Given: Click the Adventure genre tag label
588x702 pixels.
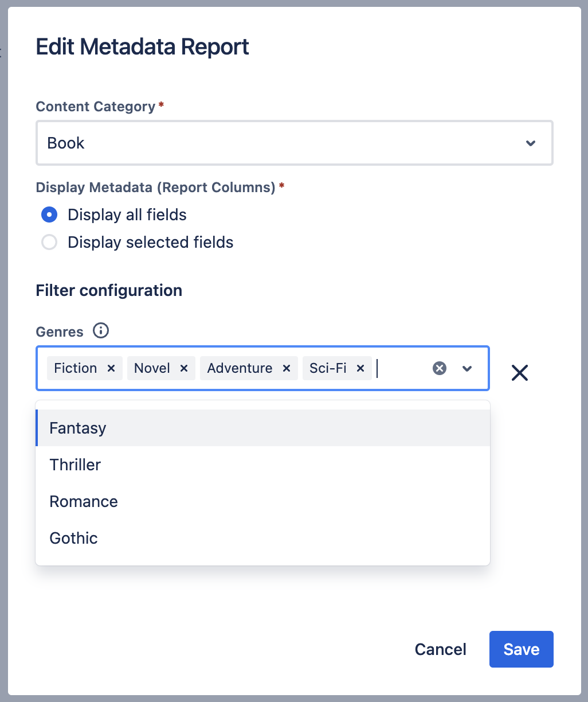Looking at the screenshot, I should pos(240,368).
